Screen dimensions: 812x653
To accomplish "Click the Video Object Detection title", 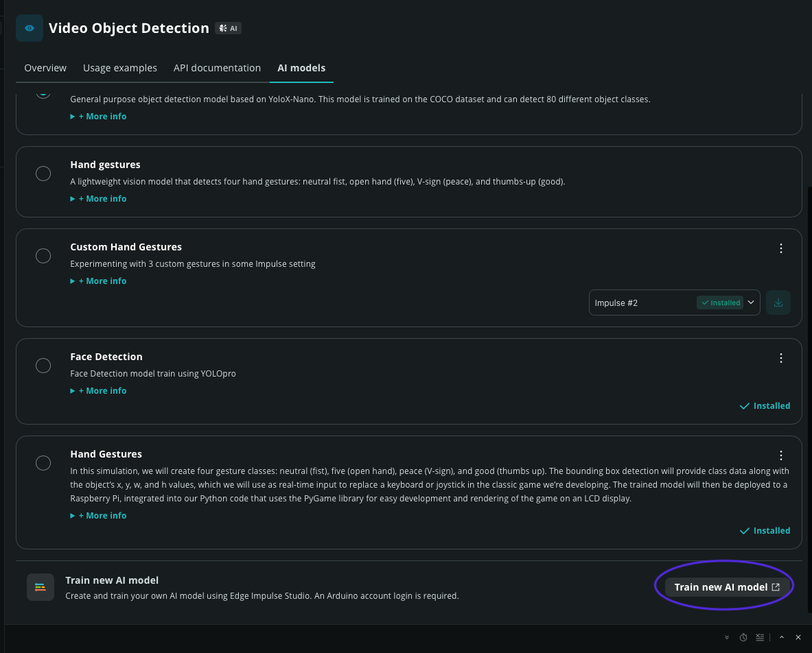I will point(129,28).
